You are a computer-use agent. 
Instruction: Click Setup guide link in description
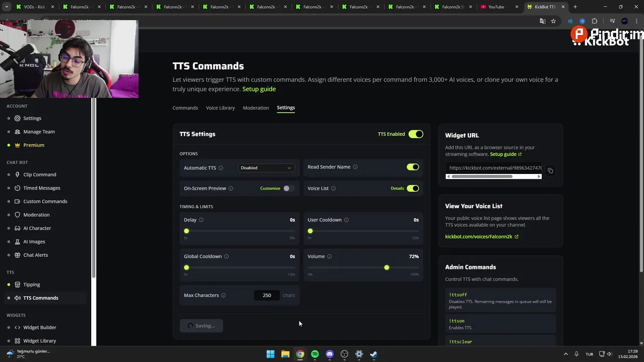259,89
